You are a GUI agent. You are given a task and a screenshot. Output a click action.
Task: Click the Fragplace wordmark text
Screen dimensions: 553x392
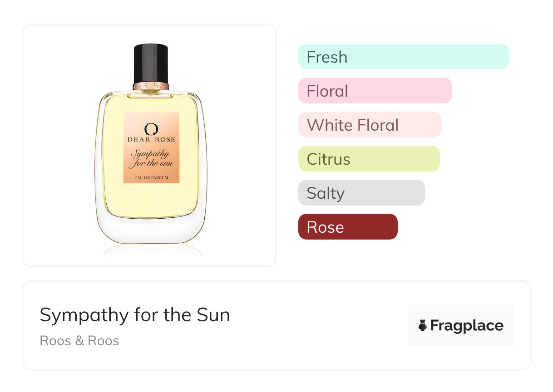[466, 326]
